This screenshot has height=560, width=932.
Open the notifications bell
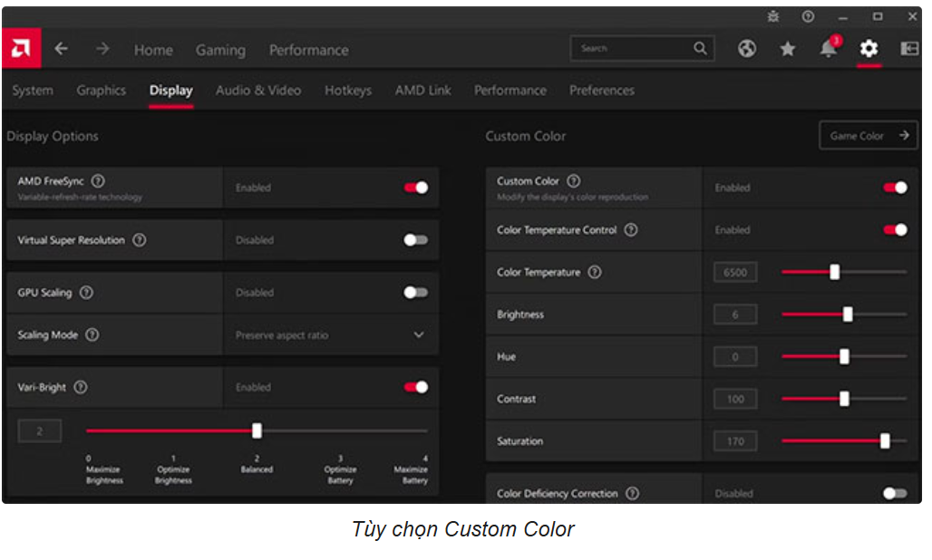coord(828,49)
